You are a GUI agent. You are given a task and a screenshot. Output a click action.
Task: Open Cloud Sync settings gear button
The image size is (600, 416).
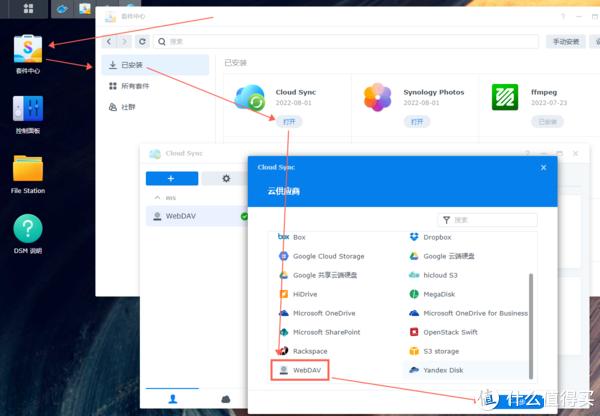[225, 178]
